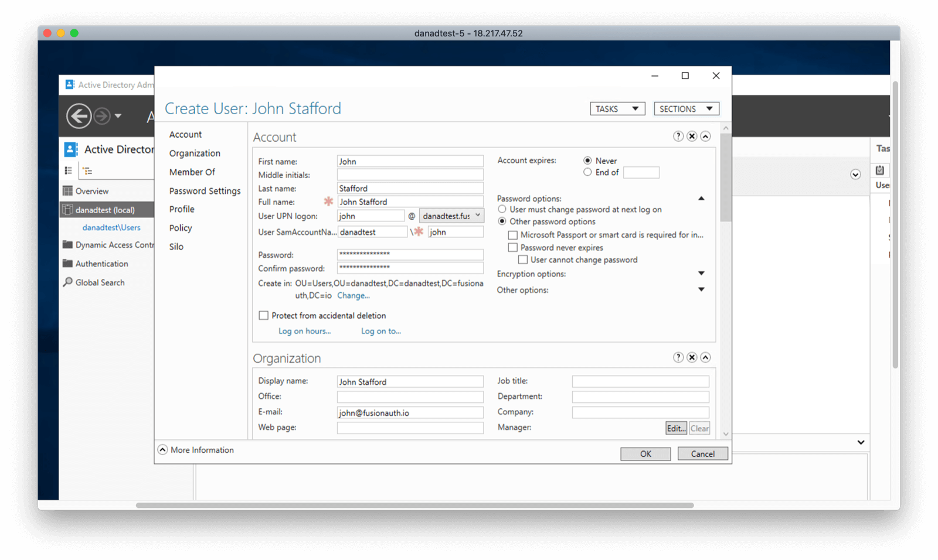This screenshot has width=938, height=560.
Task: Open the navigation history dropdown arrow
Action: pos(118,116)
